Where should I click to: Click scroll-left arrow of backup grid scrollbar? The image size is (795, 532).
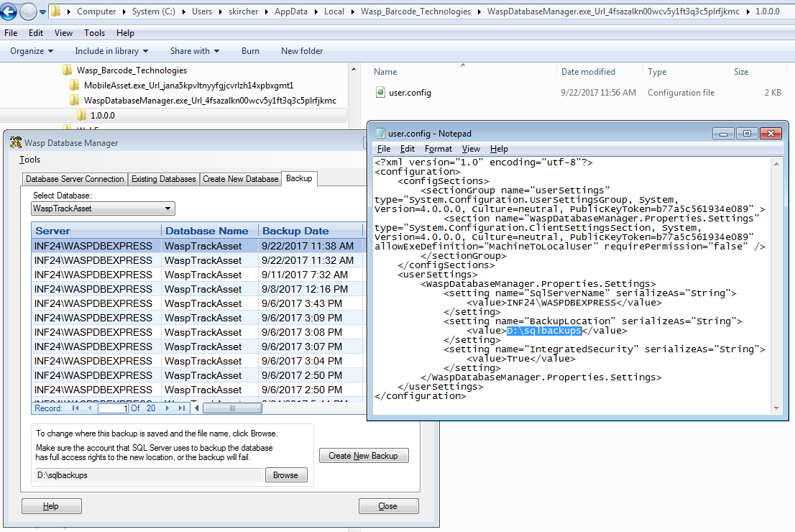[x=197, y=408]
